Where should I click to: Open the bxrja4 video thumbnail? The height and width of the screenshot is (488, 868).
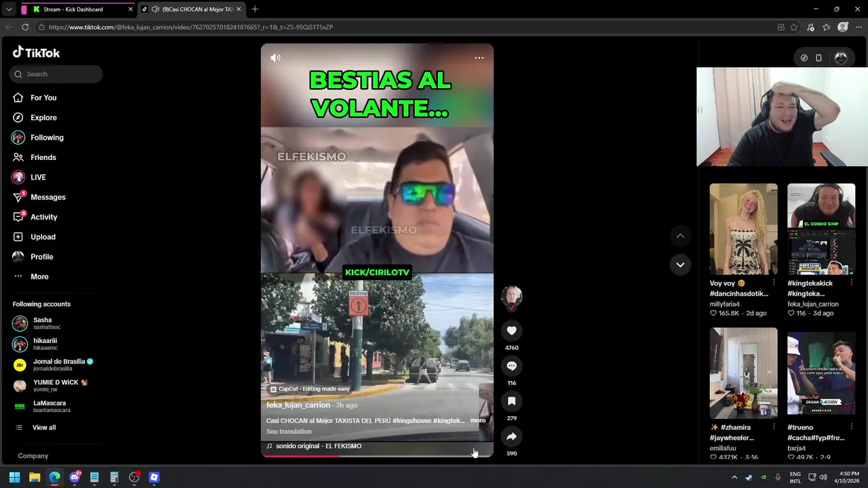click(x=821, y=373)
